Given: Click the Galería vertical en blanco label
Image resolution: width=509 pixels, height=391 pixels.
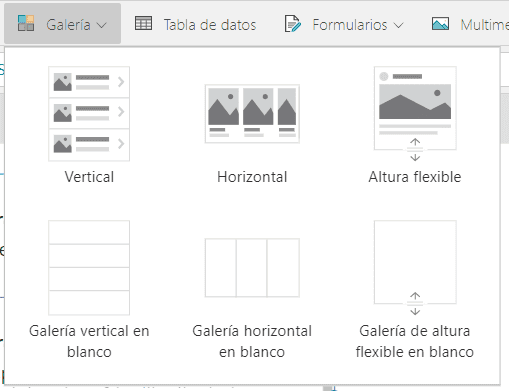Looking at the screenshot, I should click(x=89, y=341).
